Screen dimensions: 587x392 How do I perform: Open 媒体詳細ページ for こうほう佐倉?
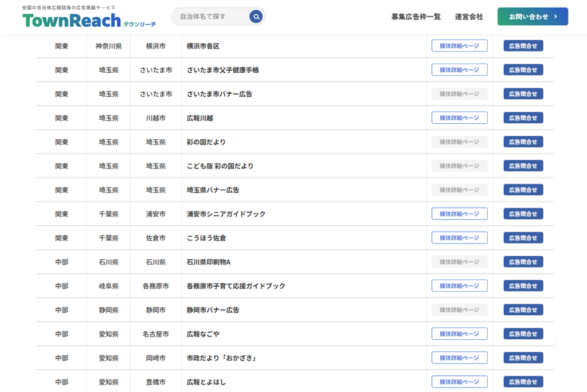(x=459, y=238)
